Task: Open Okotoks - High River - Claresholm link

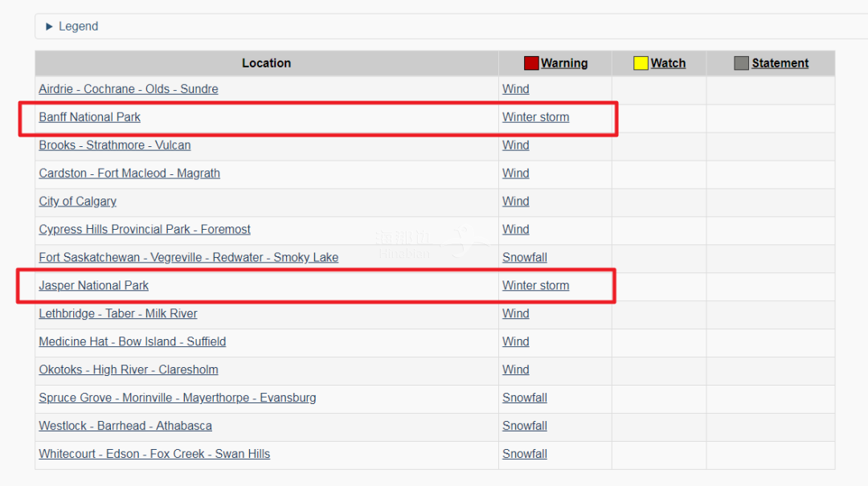Action: pos(129,370)
